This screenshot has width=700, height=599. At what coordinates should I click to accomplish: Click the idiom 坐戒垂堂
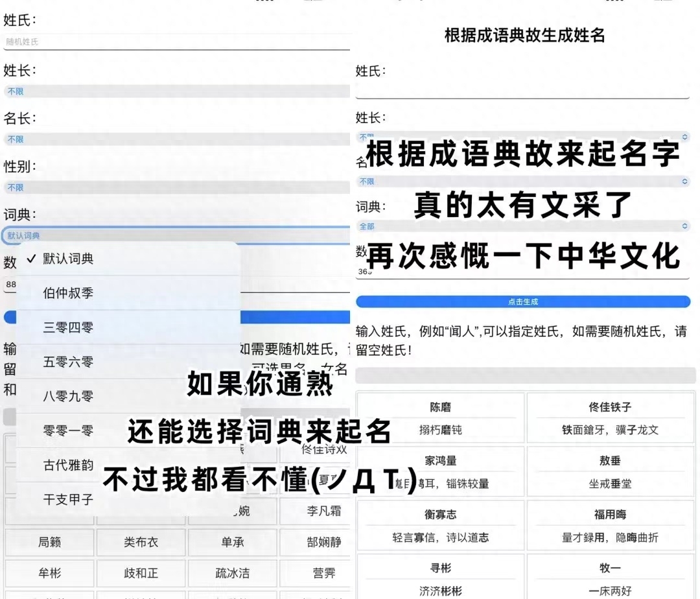(610, 484)
